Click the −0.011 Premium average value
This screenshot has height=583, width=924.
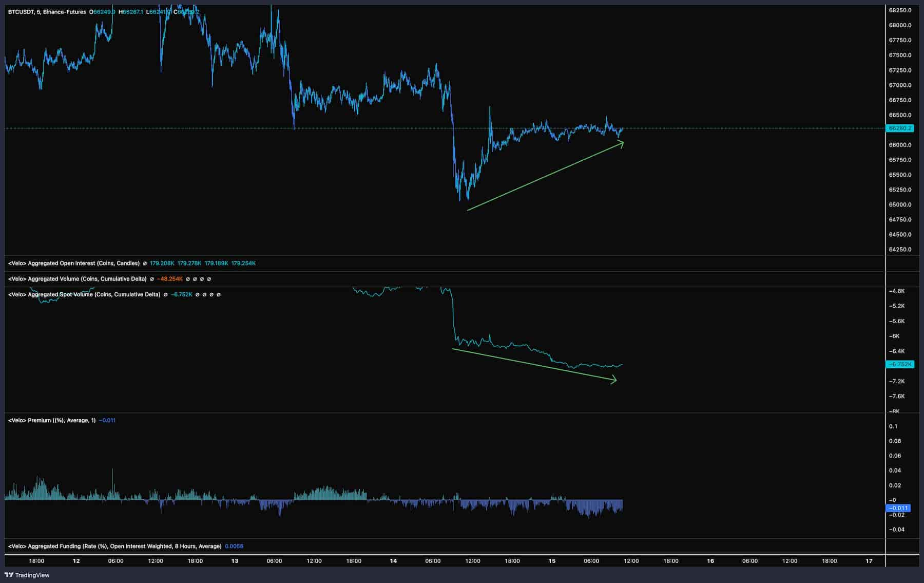tap(108, 420)
